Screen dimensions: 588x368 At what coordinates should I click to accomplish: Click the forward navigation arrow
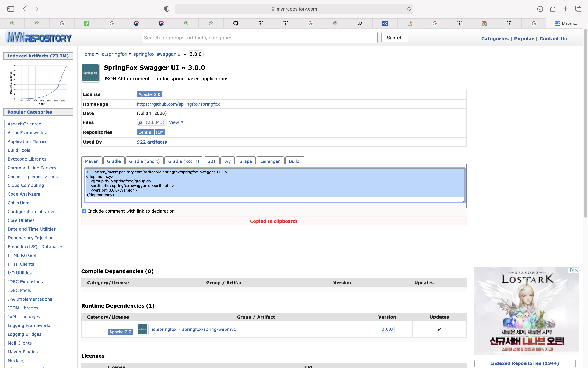(37, 9)
